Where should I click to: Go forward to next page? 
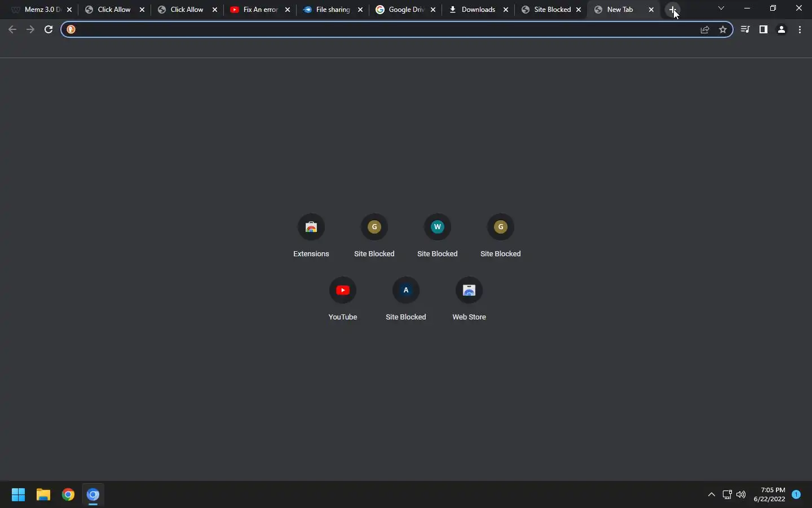(x=30, y=29)
